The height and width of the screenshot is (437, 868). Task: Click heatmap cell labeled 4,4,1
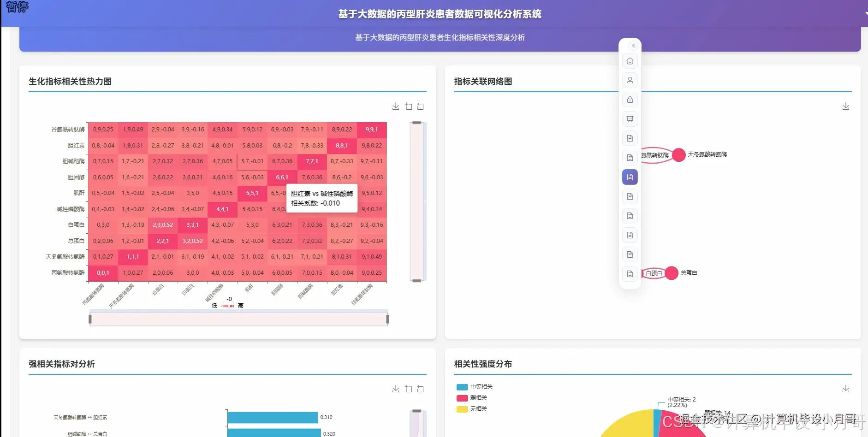(222, 209)
